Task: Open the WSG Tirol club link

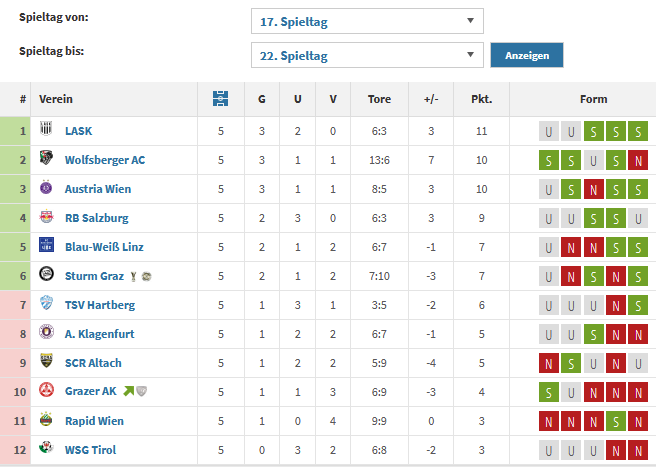Action: (x=90, y=450)
